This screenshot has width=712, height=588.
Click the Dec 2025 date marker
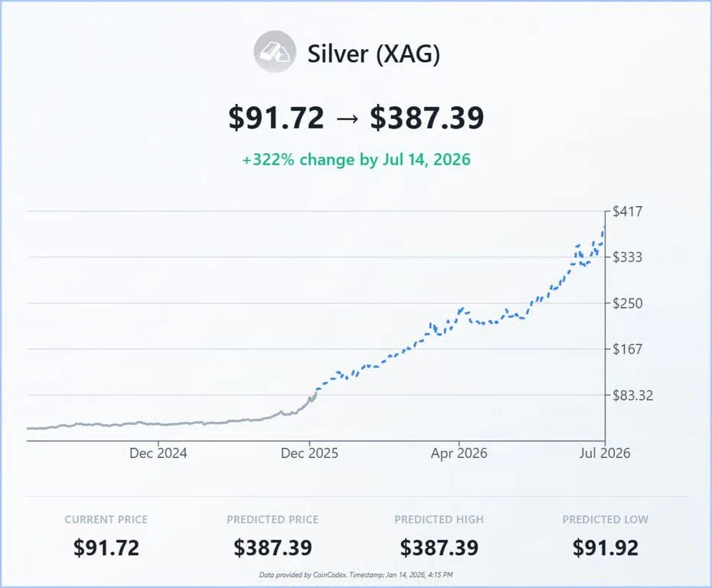(x=309, y=453)
